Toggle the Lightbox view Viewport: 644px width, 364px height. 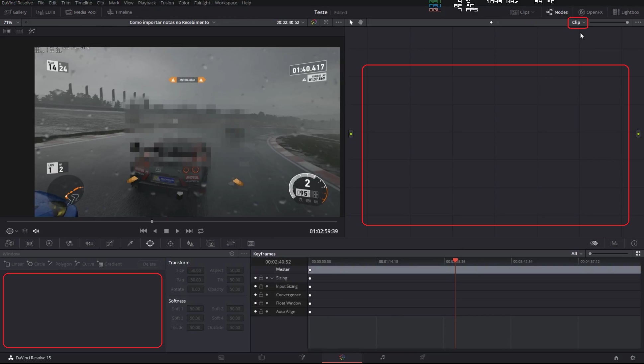point(626,12)
